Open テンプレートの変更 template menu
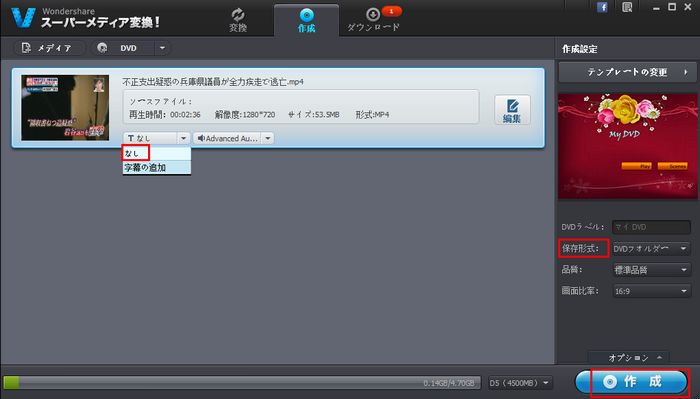This screenshot has height=399, width=700. [627, 72]
